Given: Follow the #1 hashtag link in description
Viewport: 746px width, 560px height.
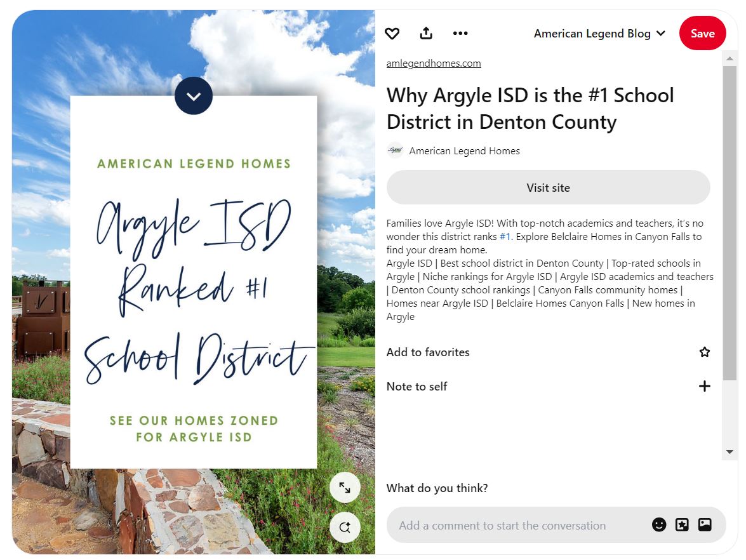Looking at the screenshot, I should click(x=505, y=237).
